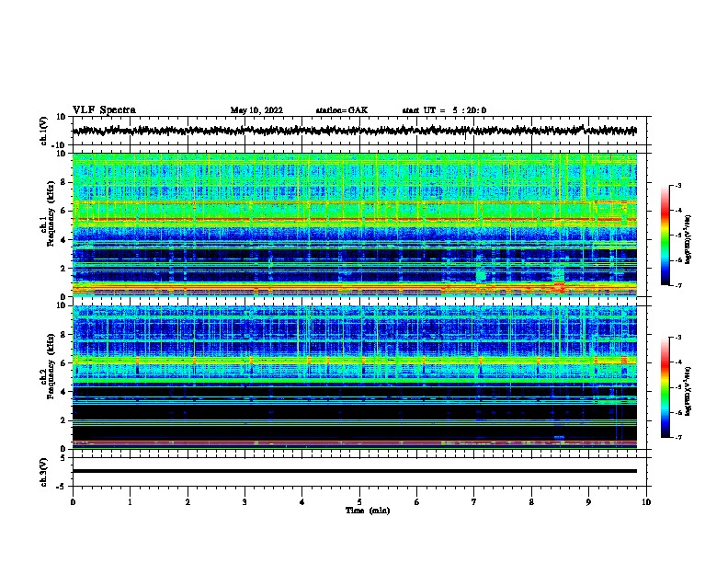Click the "VLF Spectra" plot title

[x=104, y=109]
